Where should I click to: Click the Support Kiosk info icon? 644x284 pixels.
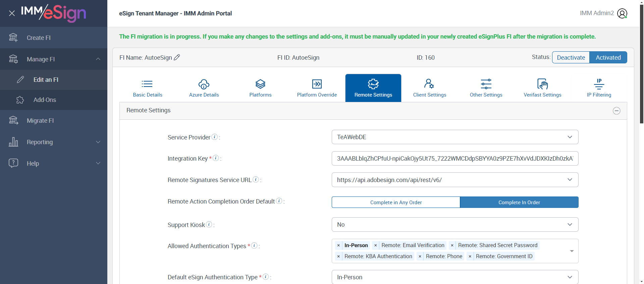tap(209, 224)
